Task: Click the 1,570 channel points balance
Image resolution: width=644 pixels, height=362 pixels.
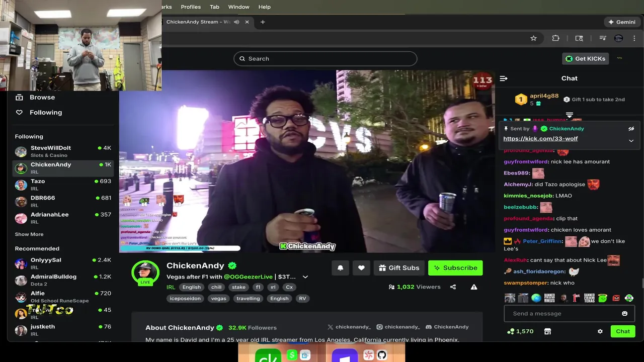Action: tap(520, 331)
